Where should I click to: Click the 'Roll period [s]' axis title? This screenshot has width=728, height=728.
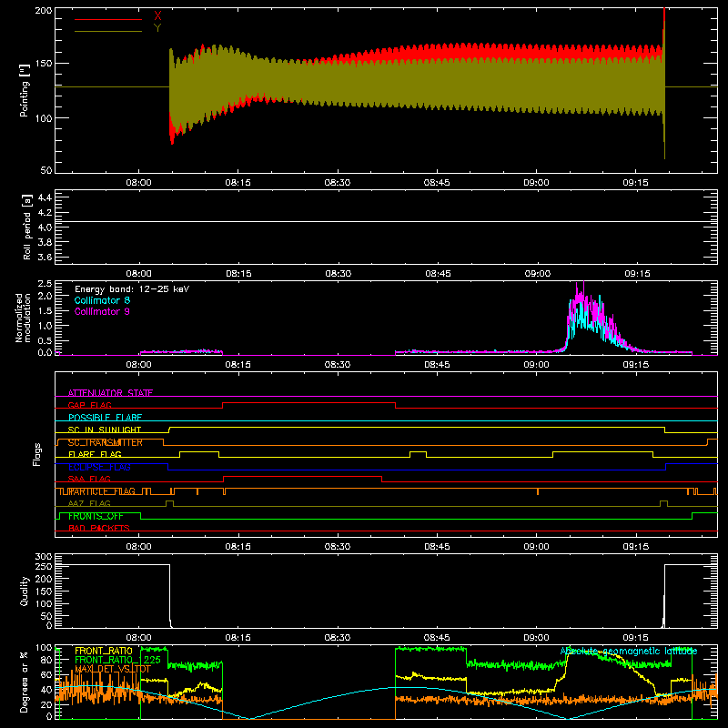point(26,227)
